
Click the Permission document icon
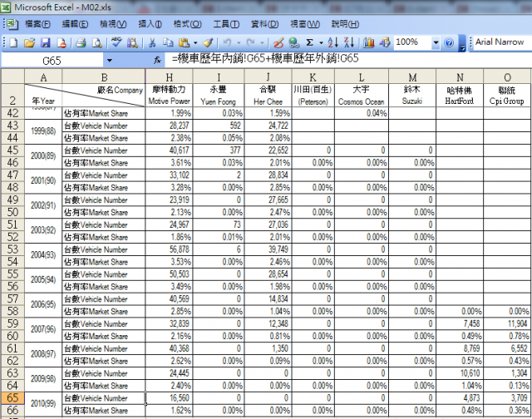click(x=62, y=42)
